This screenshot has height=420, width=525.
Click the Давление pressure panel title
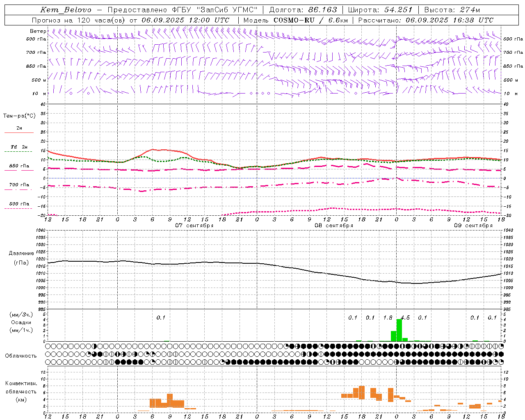(21, 253)
